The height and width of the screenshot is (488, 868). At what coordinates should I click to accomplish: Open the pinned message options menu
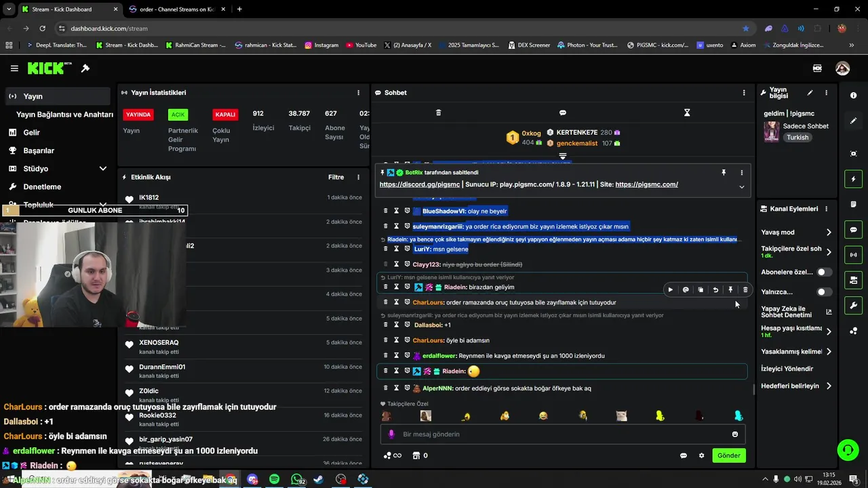coord(741,173)
